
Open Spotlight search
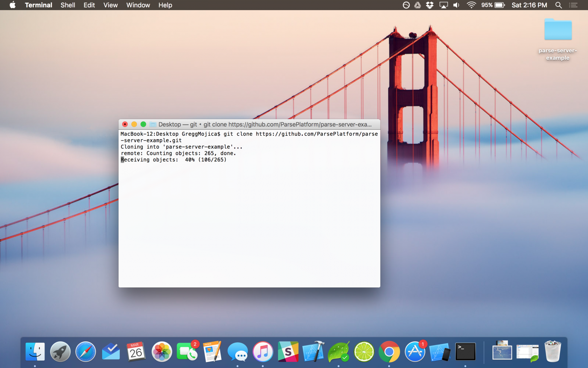coord(559,5)
